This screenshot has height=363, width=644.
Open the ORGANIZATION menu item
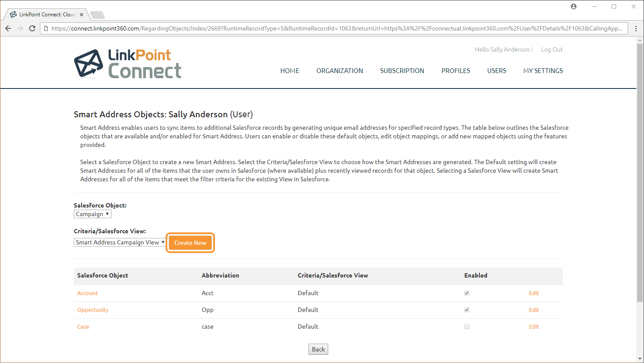click(x=340, y=71)
